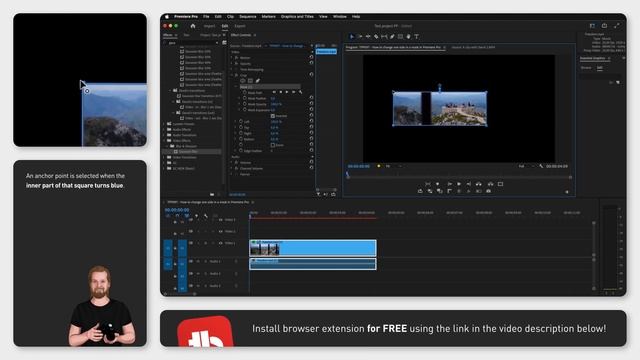Open the Graphics and Titles menu

pyautogui.click(x=297, y=17)
